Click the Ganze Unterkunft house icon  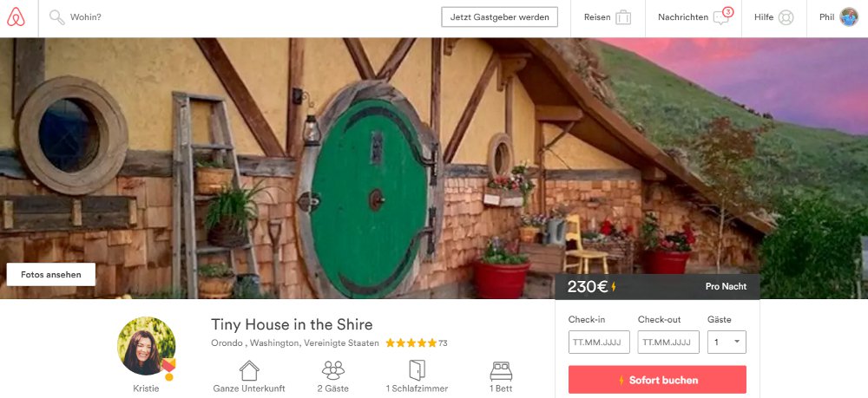click(249, 370)
